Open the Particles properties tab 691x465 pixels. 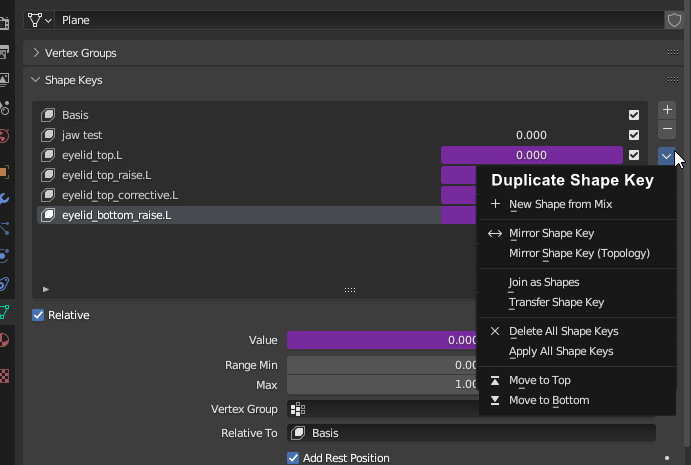pos(4,228)
